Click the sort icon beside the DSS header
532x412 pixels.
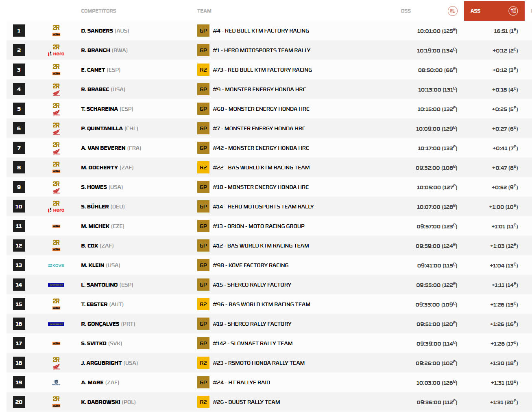[x=452, y=11]
